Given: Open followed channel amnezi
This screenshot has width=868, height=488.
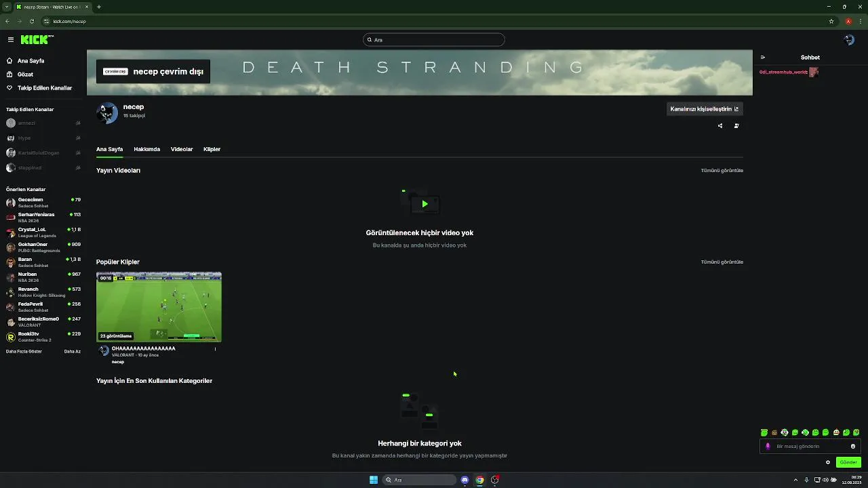Looking at the screenshot, I should coord(43,123).
